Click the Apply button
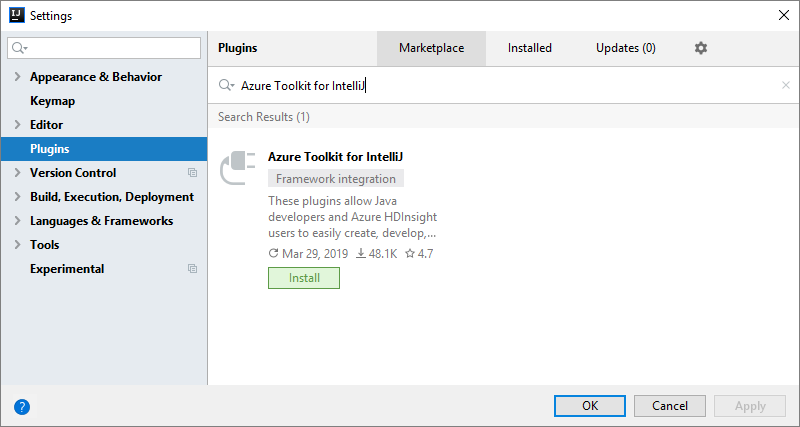This screenshot has width=800, height=427. 750,406
